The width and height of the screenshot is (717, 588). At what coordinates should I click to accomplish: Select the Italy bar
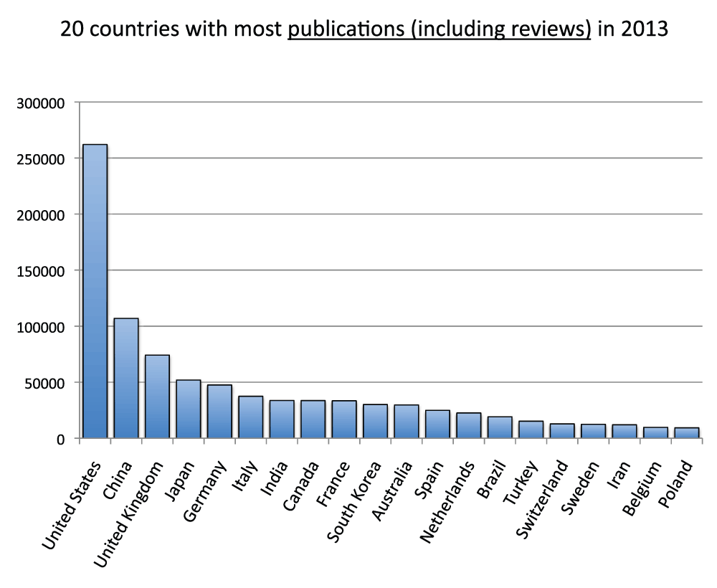pos(250,417)
